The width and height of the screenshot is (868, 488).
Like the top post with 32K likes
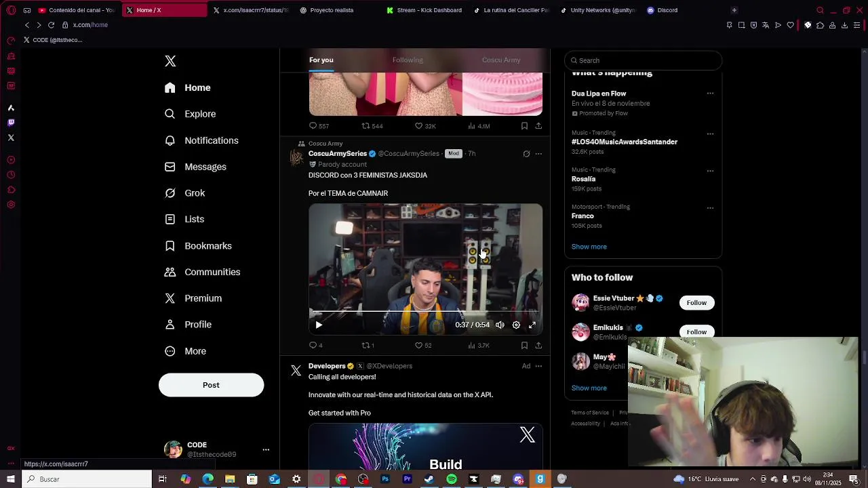click(425, 126)
